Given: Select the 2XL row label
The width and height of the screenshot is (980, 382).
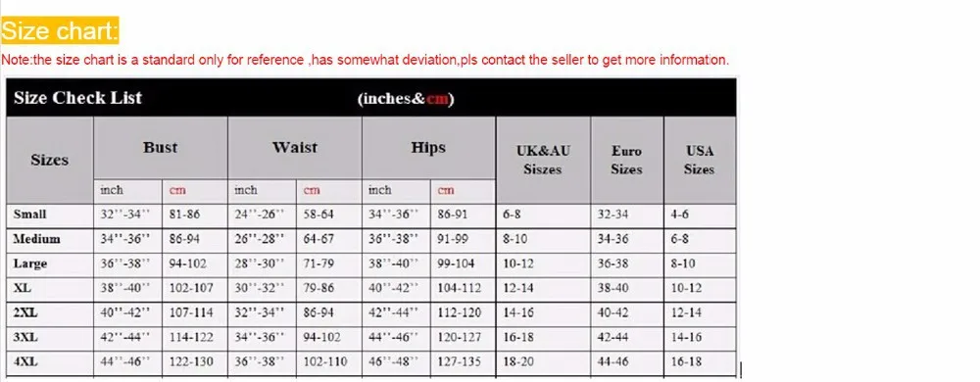Looking at the screenshot, I should click(25, 312).
